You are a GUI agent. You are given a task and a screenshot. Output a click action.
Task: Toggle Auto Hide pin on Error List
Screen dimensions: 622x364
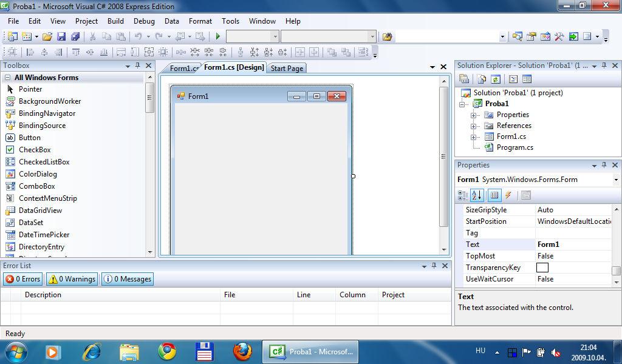coord(434,265)
